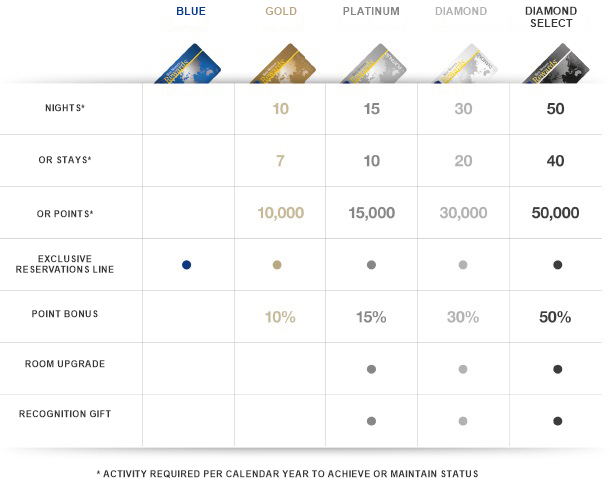This screenshot has width=610, height=492.
Task: Click the RECOGNITION GIFT row label
Action: pos(65,414)
